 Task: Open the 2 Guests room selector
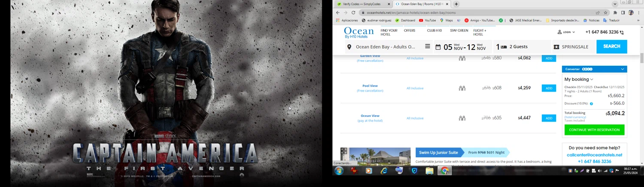(522, 47)
